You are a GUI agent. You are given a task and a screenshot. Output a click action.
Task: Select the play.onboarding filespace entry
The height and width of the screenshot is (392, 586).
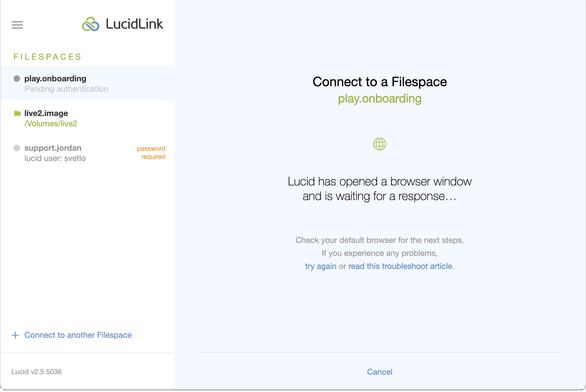tap(87, 83)
